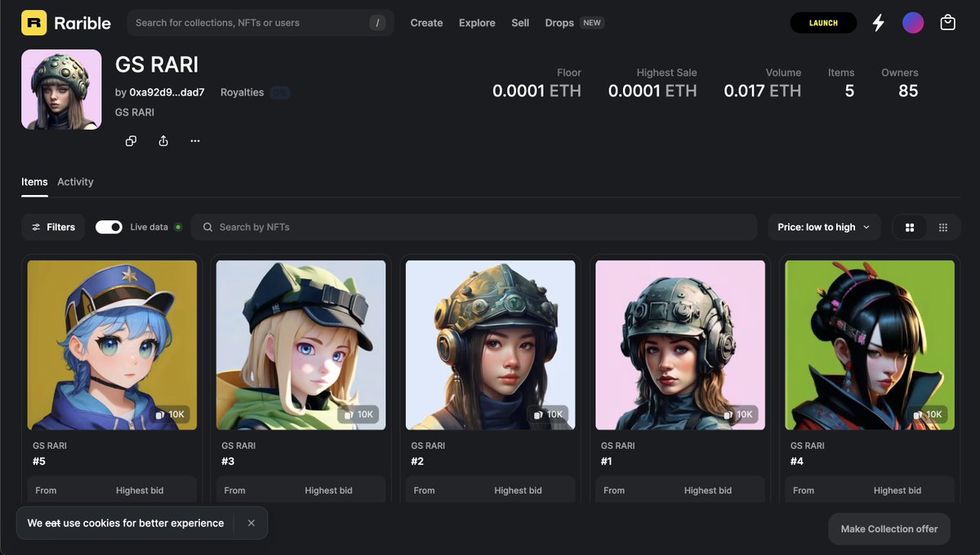
Task: Close the cookies notice
Action: click(x=252, y=523)
